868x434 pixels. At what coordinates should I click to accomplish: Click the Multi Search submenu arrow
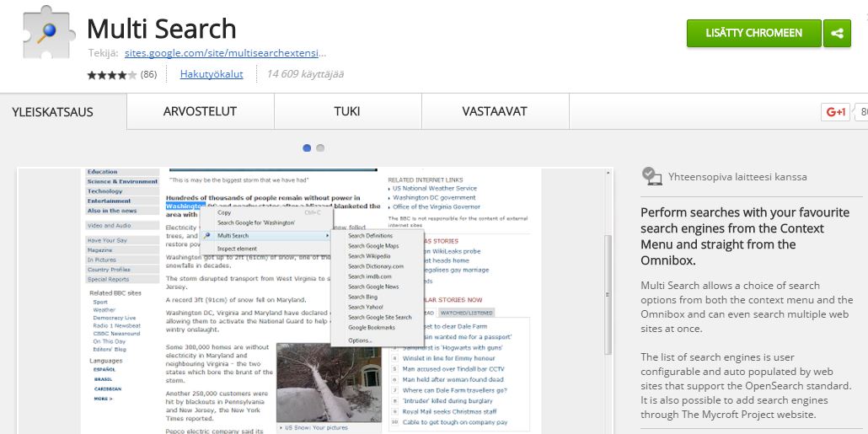tap(329, 236)
